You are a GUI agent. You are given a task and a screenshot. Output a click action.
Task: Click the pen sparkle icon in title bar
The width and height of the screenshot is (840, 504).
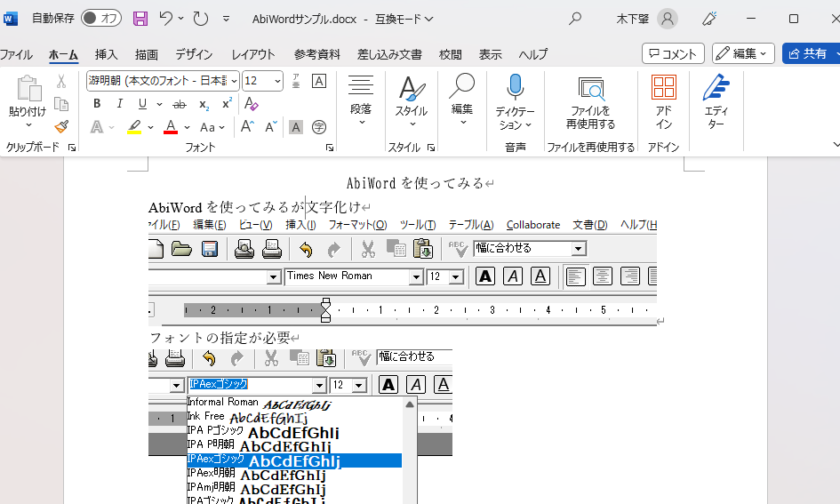(x=709, y=19)
